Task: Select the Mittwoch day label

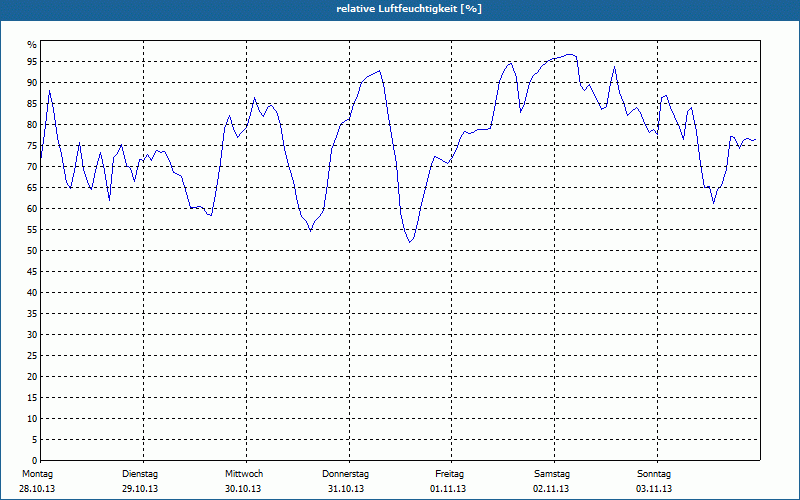Action: [244, 474]
